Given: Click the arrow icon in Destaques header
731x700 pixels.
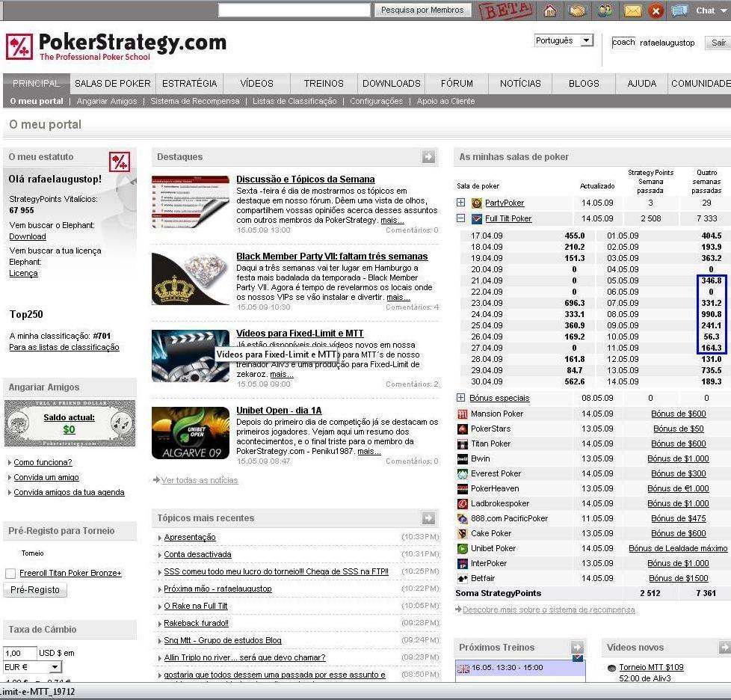Looking at the screenshot, I should (428, 157).
